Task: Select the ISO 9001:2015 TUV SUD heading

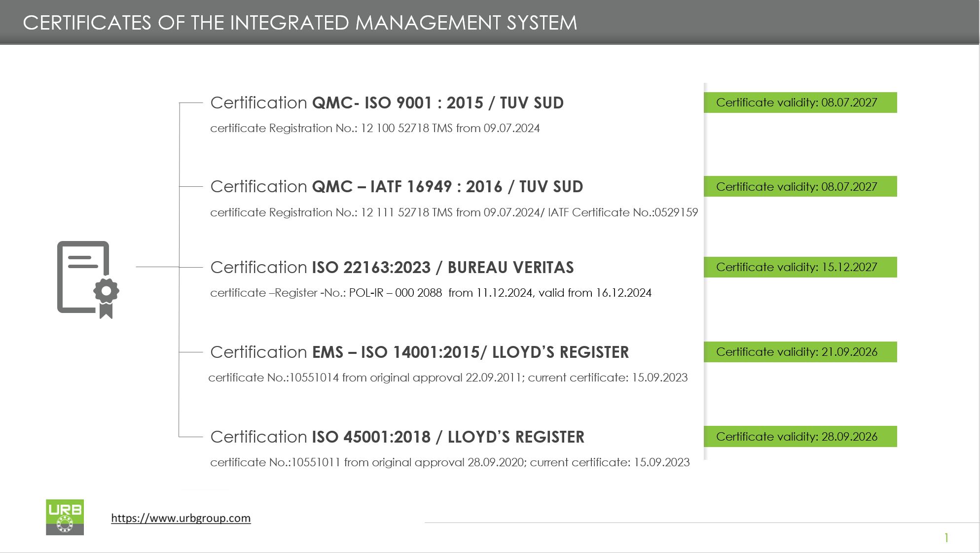Action: coord(387,103)
